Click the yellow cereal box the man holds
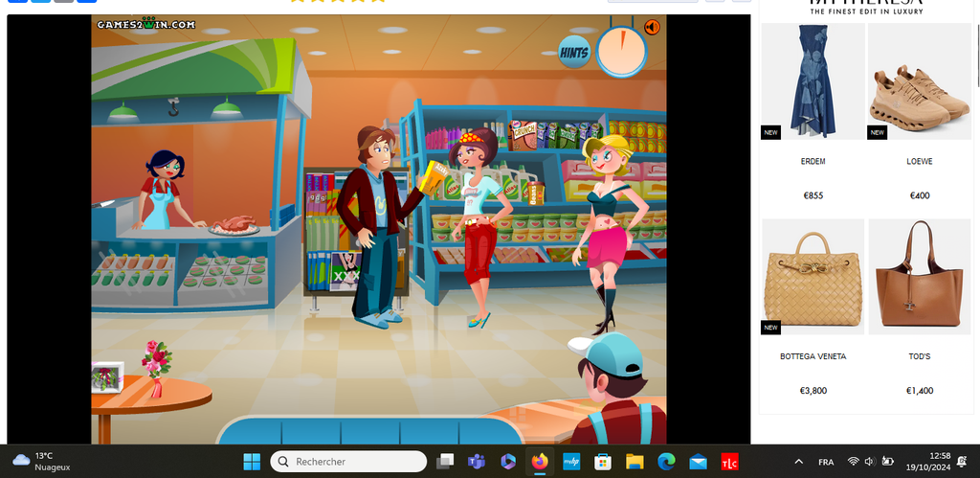The width and height of the screenshot is (980, 478). 434,176
